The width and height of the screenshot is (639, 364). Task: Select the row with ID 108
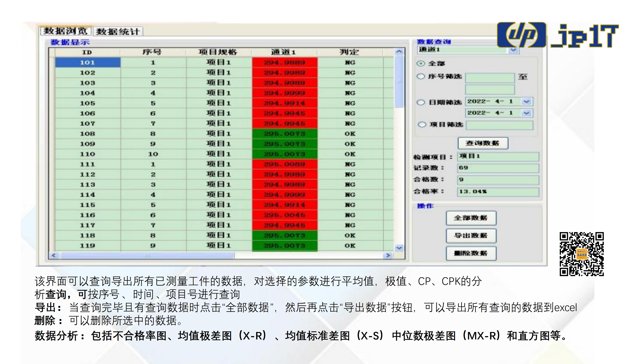tap(224, 134)
